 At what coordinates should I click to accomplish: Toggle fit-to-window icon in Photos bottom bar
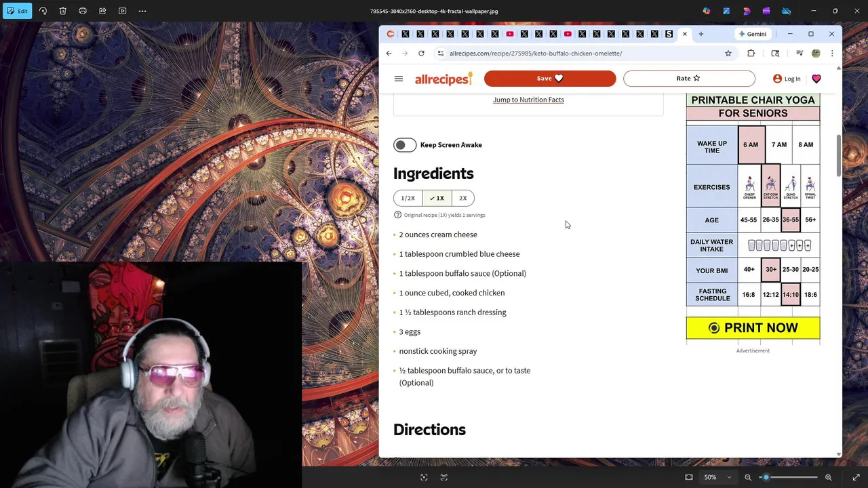(689, 477)
